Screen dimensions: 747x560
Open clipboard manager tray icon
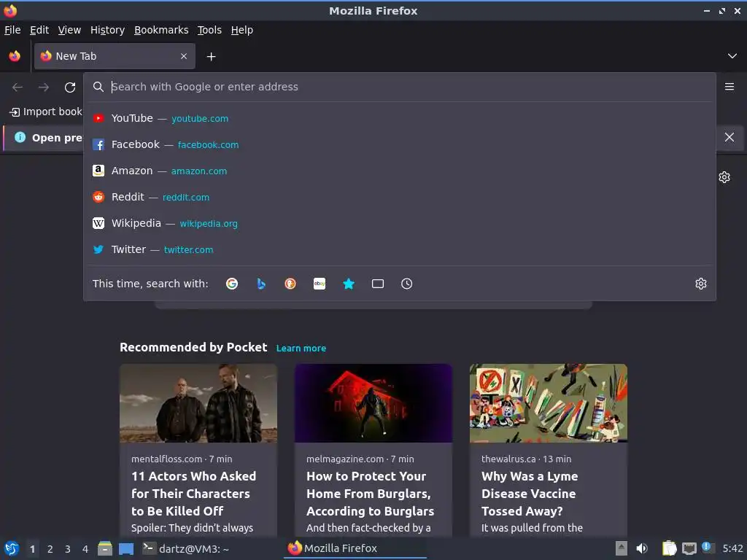[670, 548]
